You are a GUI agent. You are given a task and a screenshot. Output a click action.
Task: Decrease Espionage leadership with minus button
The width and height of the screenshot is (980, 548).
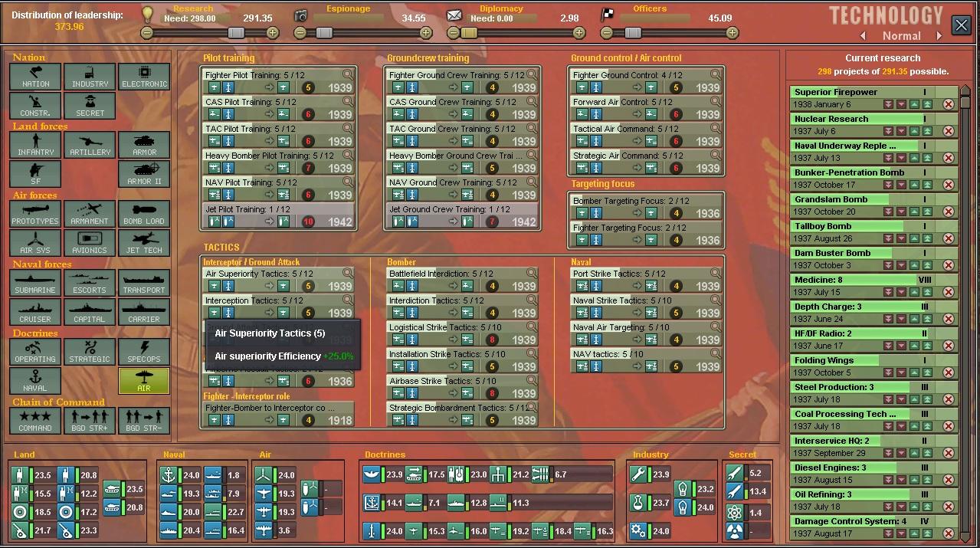coord(300,33)
